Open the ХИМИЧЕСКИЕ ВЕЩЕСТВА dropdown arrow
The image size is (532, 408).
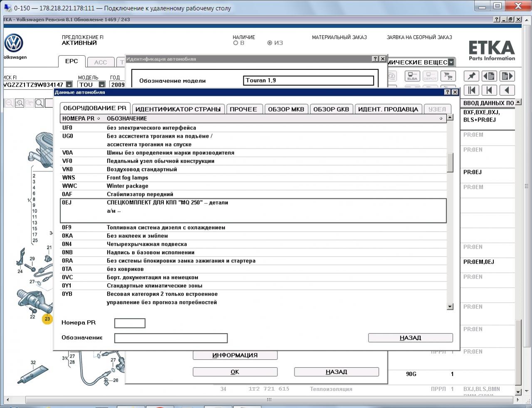tap(451, 62)
